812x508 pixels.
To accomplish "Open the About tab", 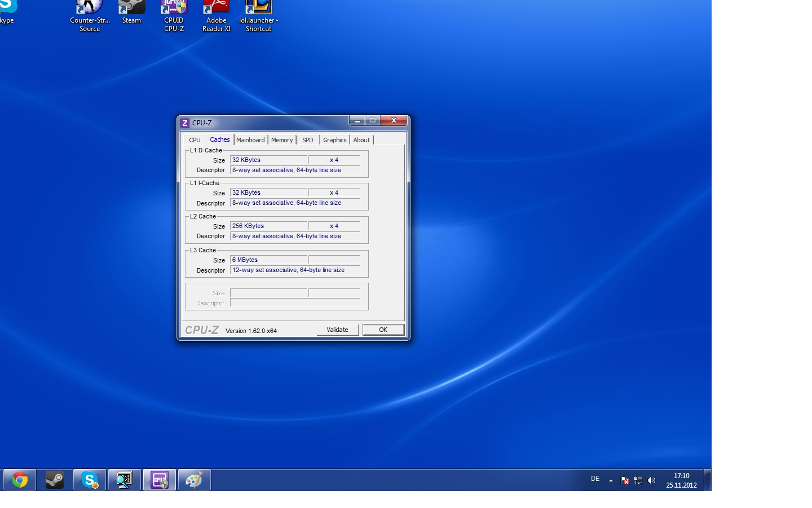I will point(361,140).
